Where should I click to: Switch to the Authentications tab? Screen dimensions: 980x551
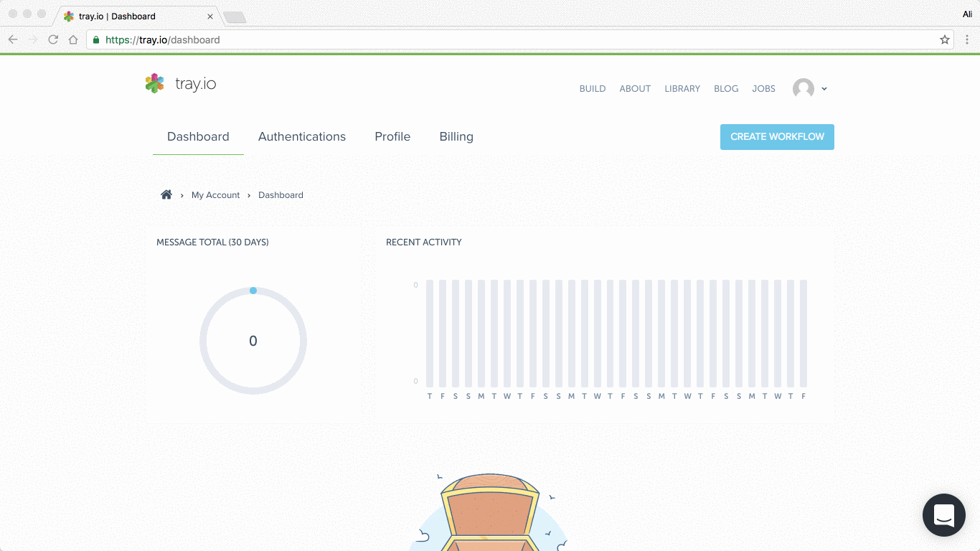coord(302,136)
